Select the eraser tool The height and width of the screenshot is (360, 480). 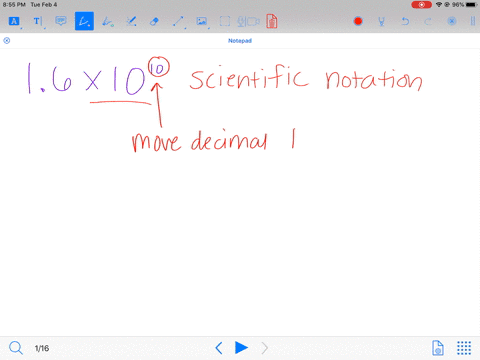(154, 22)
